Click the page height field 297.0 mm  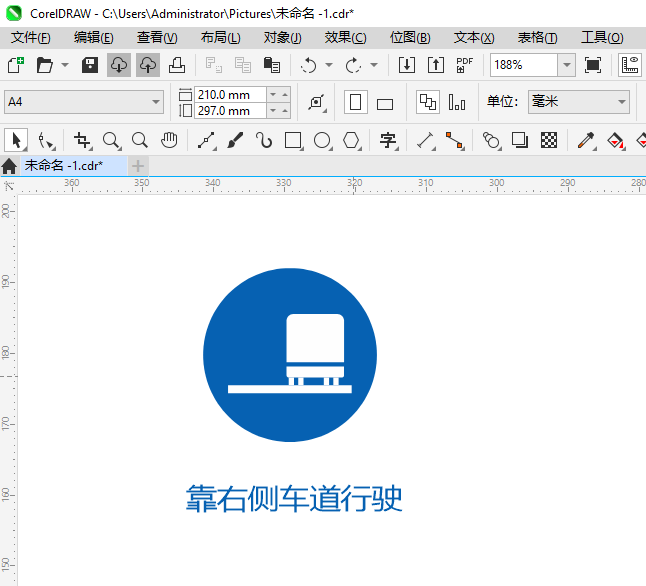coord(230,111)
